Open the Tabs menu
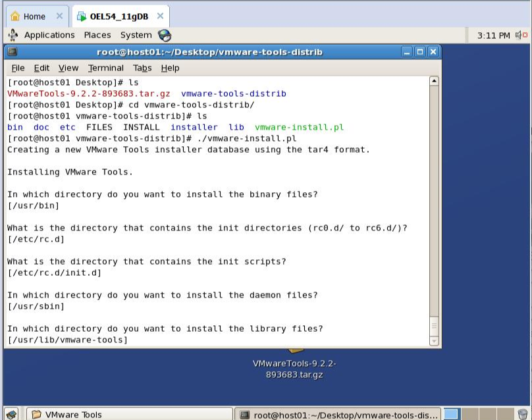 [142, 68]
